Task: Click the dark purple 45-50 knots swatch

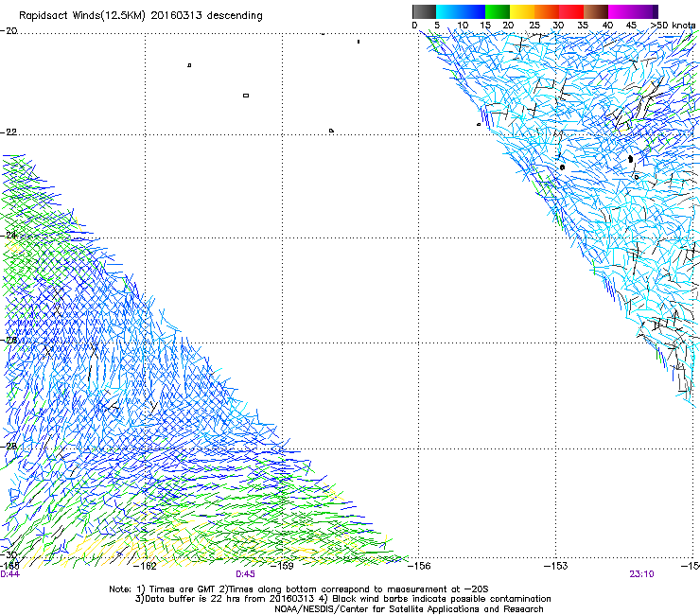Action: click(645, 11)
